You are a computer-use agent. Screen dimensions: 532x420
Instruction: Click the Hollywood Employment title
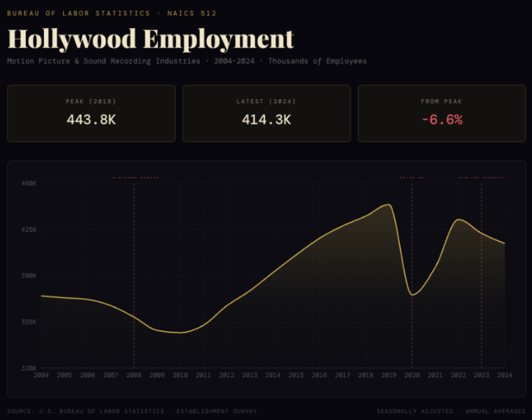point(151,38)
